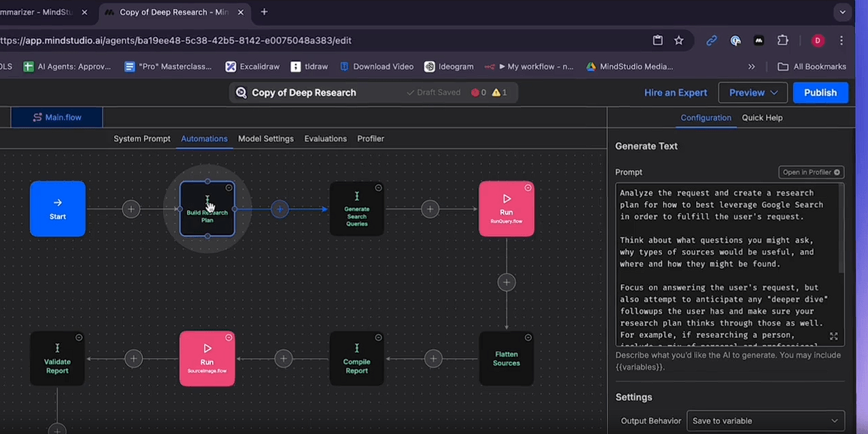Click play icon on Run SourceImage.flow block
The height and width of the screenshot is (434, 868).
tap(207, 348)
